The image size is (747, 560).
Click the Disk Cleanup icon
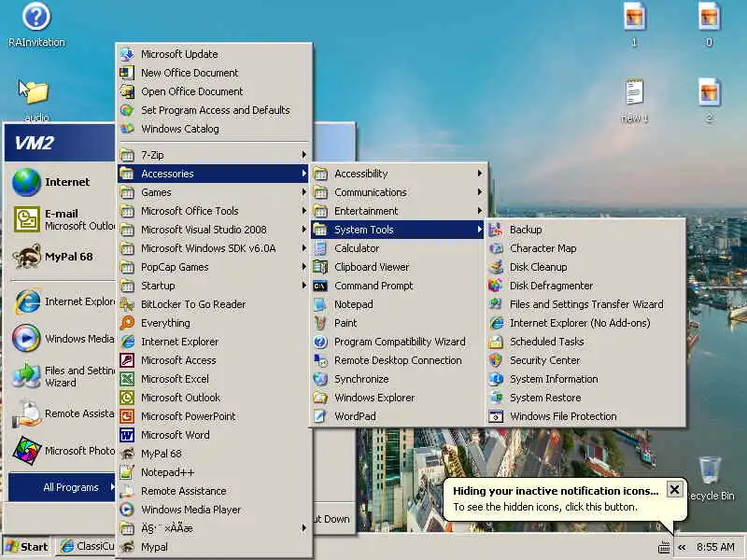pos(496,267)
